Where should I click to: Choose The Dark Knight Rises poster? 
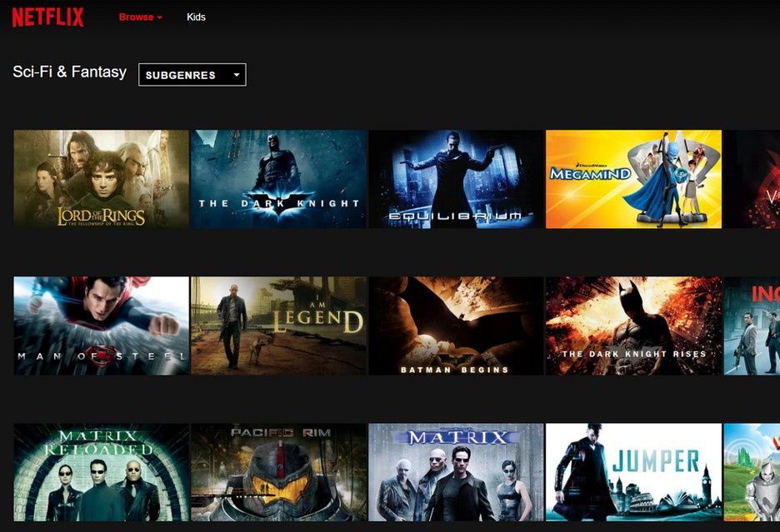633,326
